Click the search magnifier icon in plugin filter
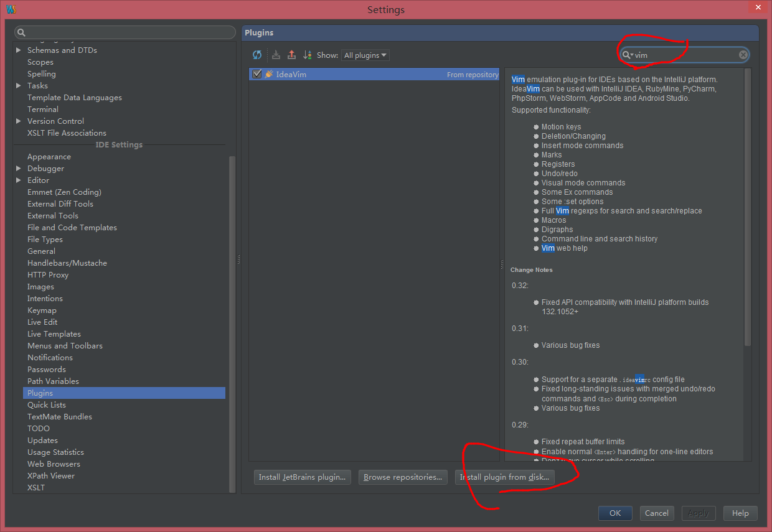Image resolution: width=772 pixels, height=532 pixels. (628, 55)
